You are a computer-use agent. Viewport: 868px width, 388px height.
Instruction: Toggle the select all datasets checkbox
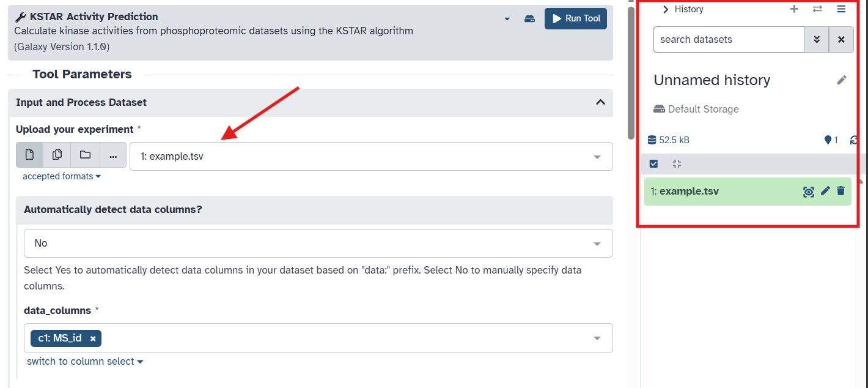653,164
